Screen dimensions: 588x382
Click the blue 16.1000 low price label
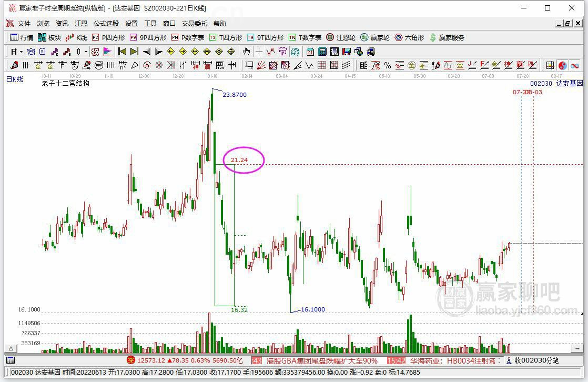(313, 309)
